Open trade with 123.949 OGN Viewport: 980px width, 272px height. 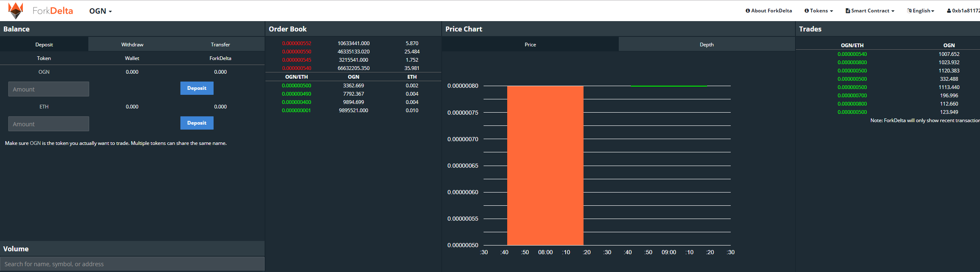[x=888, y=112]
